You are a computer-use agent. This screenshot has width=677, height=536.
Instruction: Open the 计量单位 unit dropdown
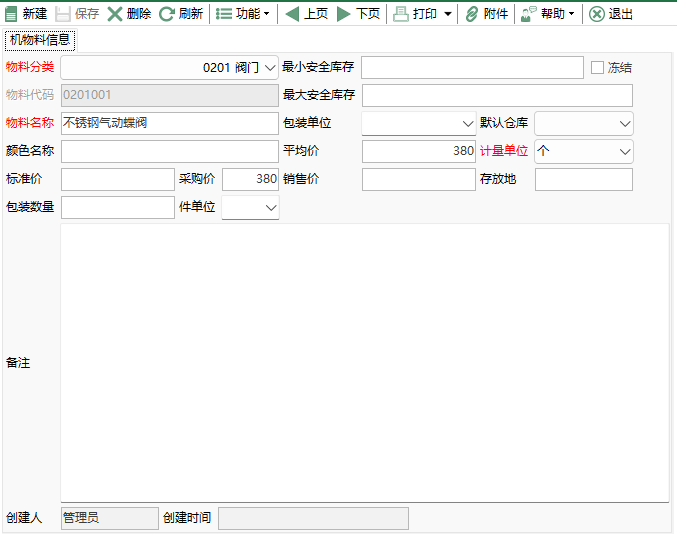pos(625,152)
